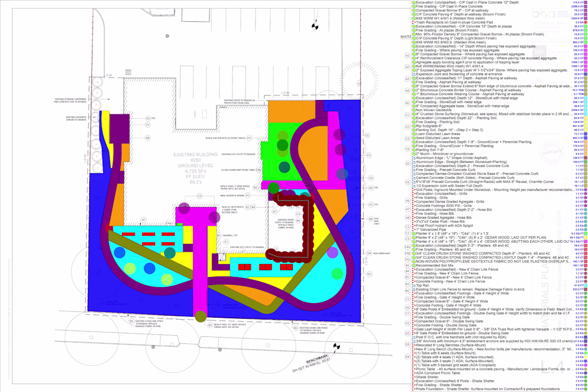Click linear icon beside 1/2 Expansion Joint with Sealer
The image size is (588, 392).
click(x=414, y=186)
